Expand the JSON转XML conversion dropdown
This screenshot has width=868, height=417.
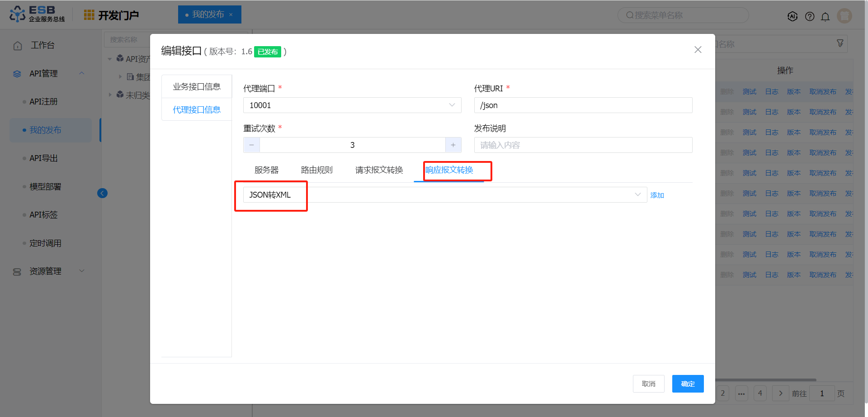pyautogui.click(x=637, y=195)
